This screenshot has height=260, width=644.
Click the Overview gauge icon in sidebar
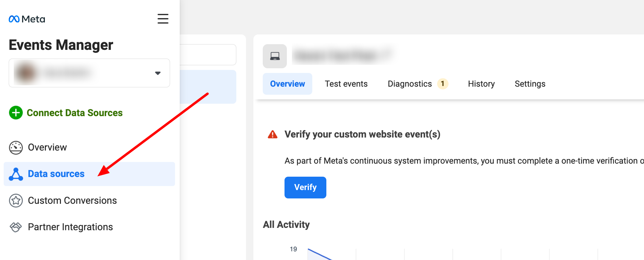coord(16,148)
